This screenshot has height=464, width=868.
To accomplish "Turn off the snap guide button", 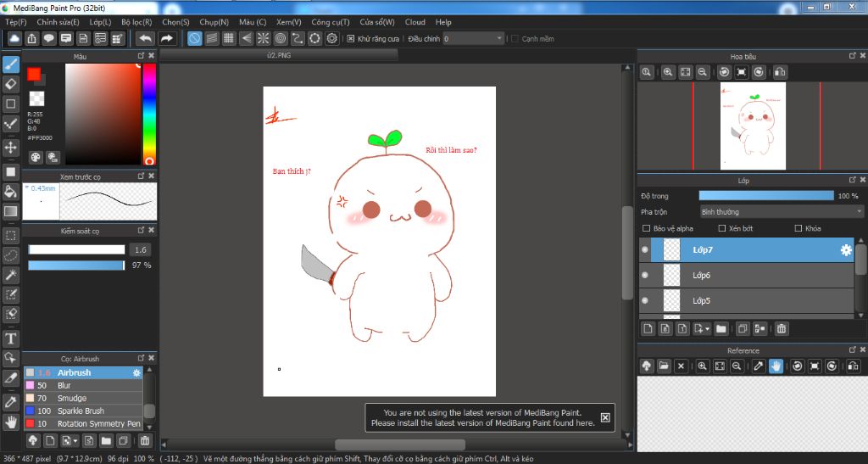I will point(194,38).
